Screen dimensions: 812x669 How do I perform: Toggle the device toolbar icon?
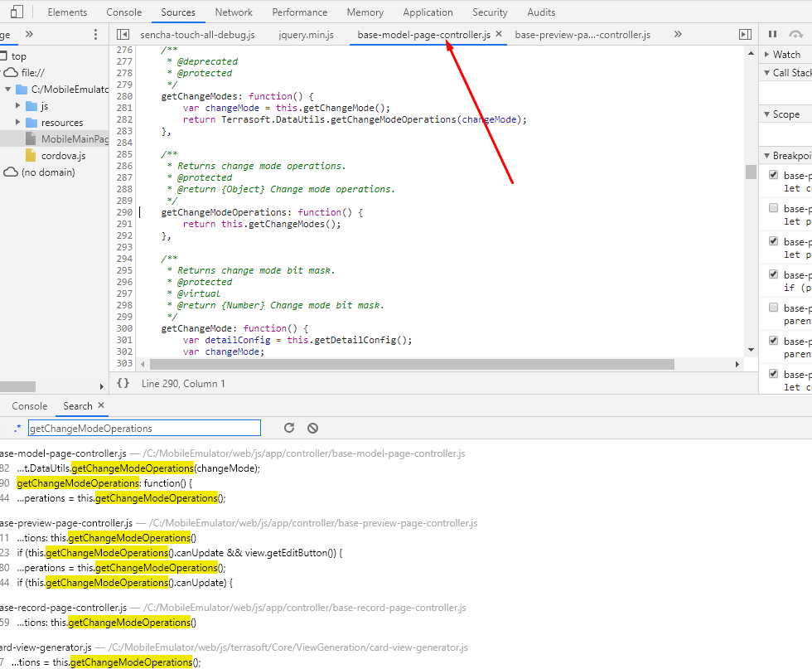tap(17, 12)
